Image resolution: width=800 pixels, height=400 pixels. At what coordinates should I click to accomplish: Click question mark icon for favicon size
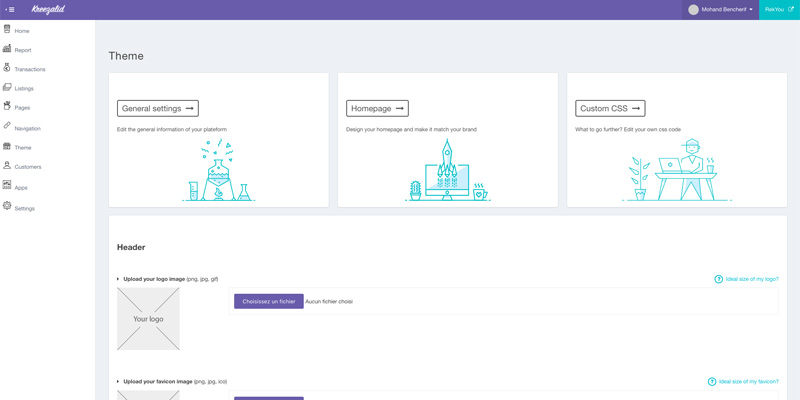(x=712, y=382)
